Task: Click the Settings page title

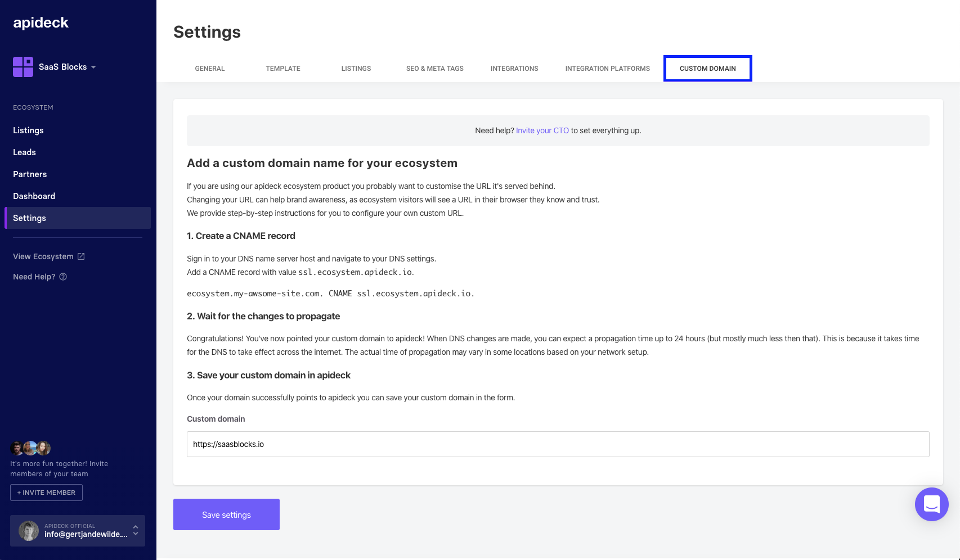Action: point(207,32)
